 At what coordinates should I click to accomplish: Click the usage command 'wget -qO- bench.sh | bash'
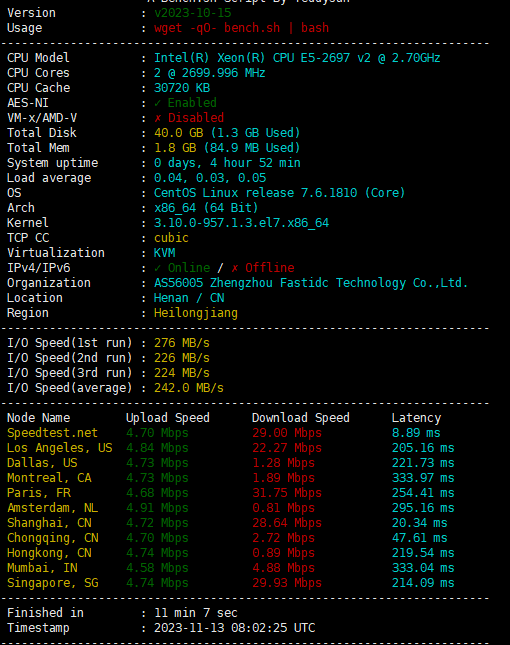[x=241, y=28]
